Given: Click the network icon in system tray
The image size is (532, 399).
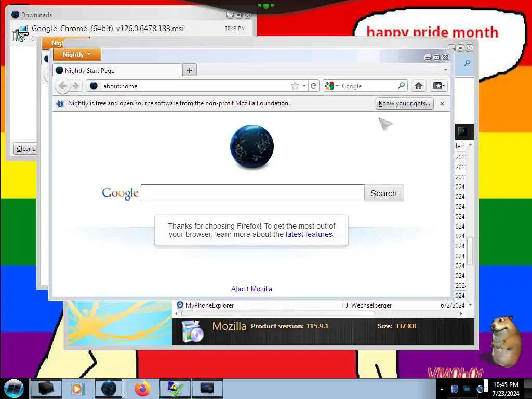Looking at the screenshot, I should click(x=467, y=389).
